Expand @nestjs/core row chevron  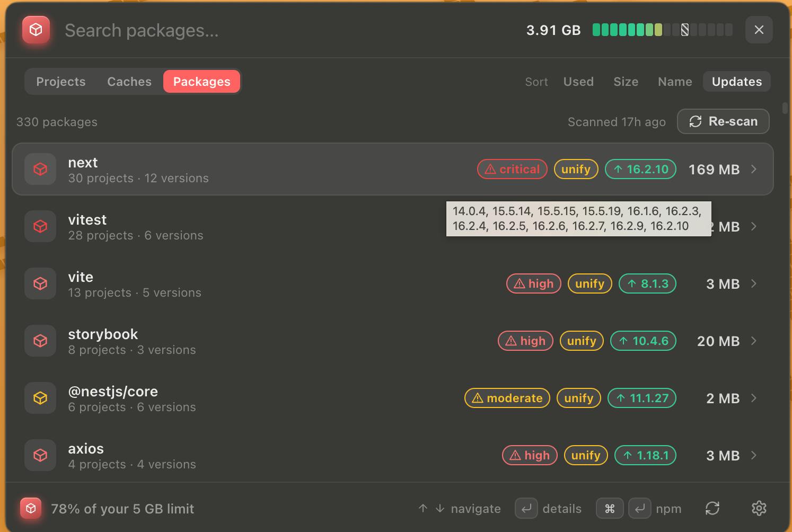click(x=754, y=398)
